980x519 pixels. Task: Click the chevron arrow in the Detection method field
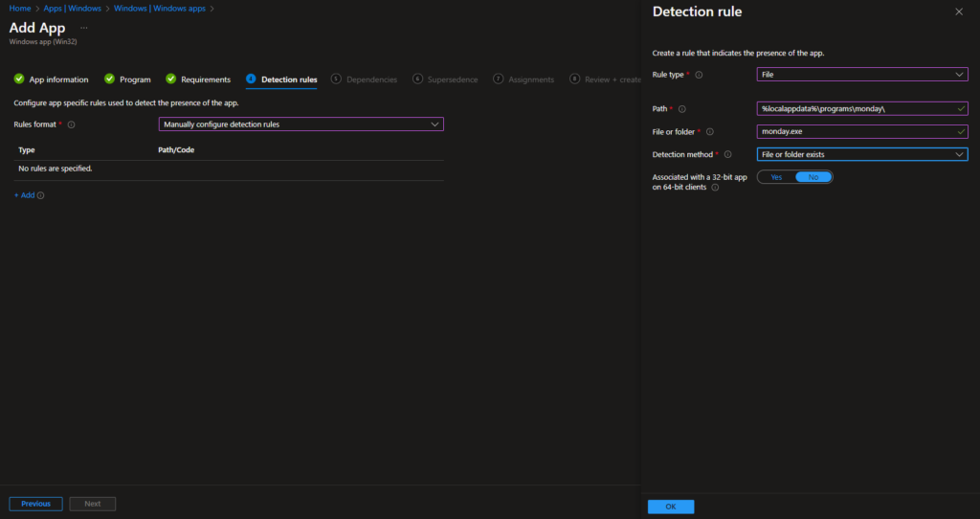click(x=959, y=154)
